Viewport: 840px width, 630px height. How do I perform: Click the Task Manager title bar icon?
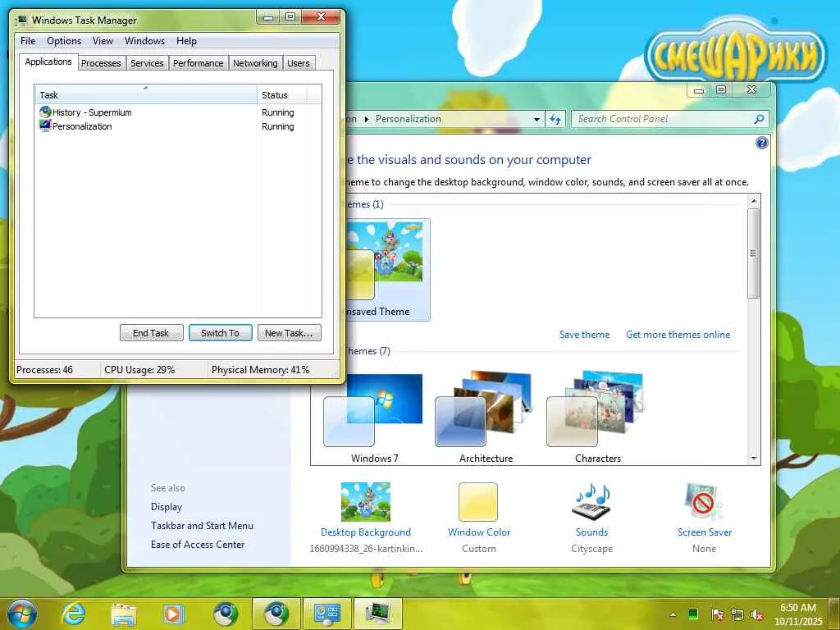22,21
